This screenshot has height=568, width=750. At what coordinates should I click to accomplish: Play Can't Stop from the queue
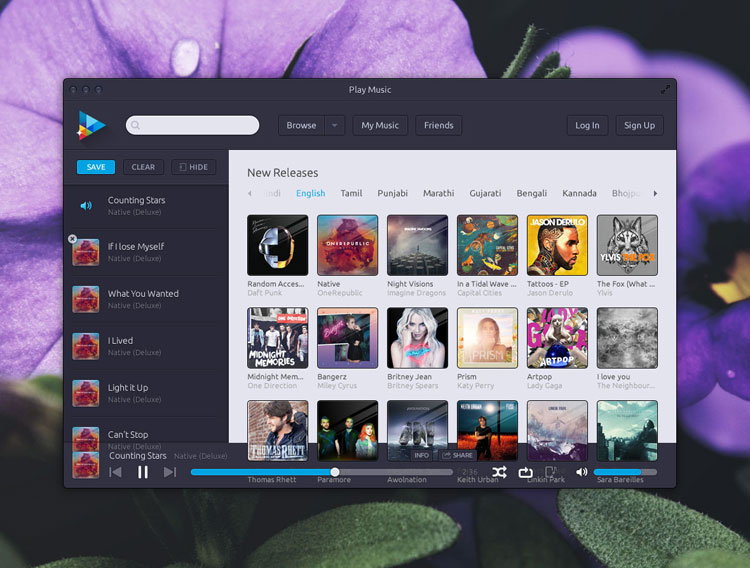click(x=146, y=434)
